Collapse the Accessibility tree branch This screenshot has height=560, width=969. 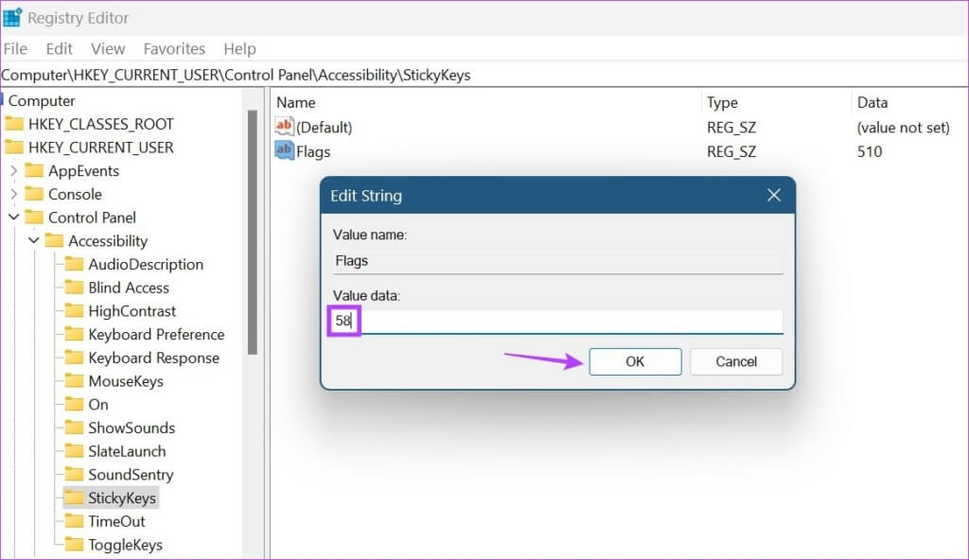(34, 240)
